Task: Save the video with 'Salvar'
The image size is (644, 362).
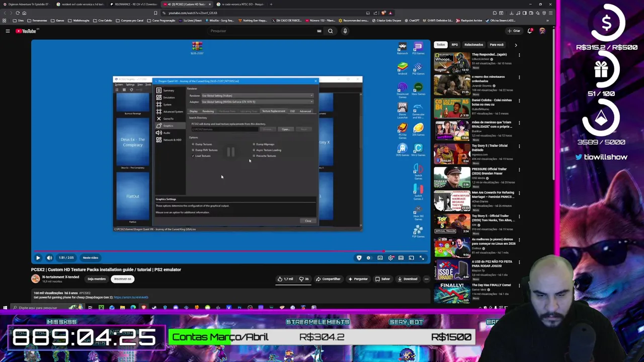Action: coord(382,279)
